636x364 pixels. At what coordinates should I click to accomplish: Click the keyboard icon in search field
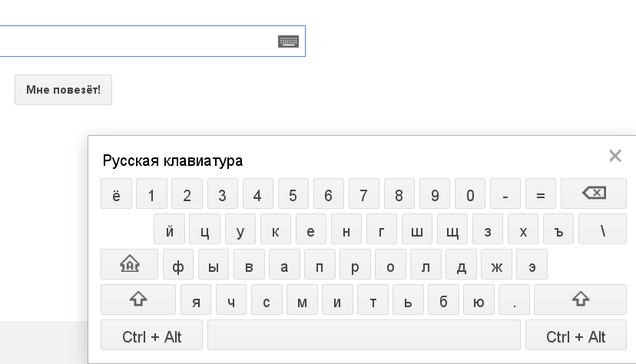[x=288, y=41]
